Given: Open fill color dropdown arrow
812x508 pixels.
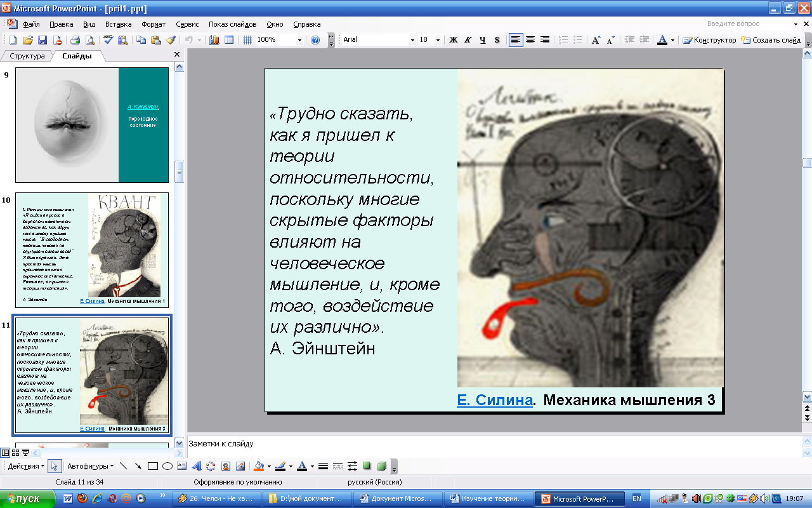Looking at the screenshot, I should [x=269, y=466].
